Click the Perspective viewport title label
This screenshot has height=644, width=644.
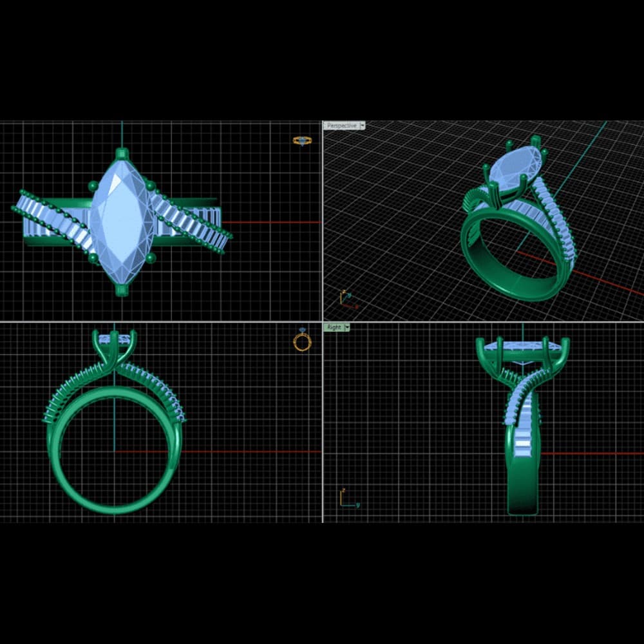pos(341,126)
